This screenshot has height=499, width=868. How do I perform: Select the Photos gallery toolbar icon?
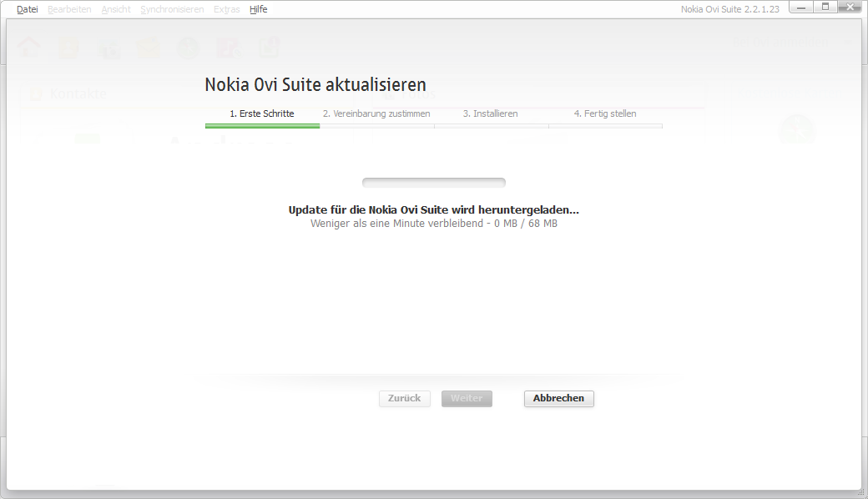108,48
